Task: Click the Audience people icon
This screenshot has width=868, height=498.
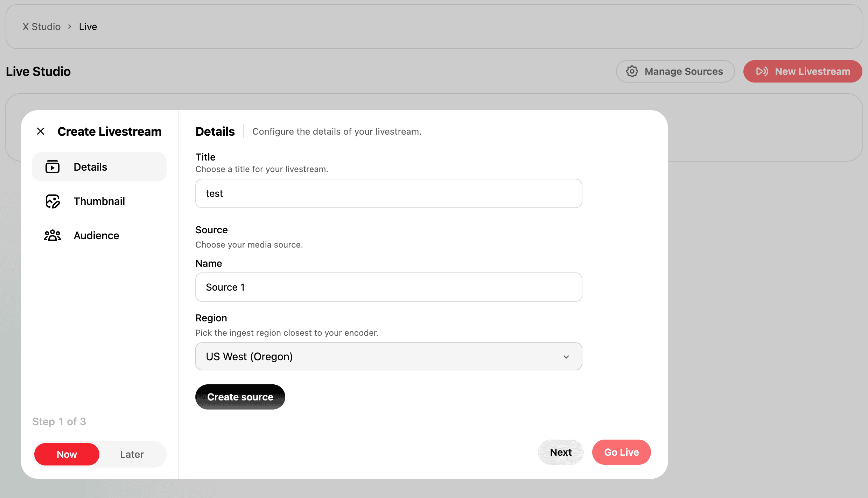Action: point(52,235)
